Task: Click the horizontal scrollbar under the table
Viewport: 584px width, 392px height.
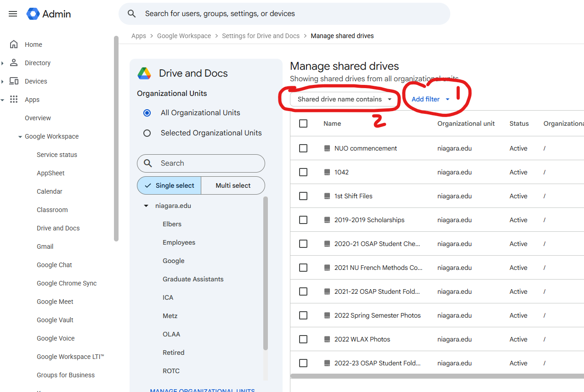Action: click(x=437, y=376)
